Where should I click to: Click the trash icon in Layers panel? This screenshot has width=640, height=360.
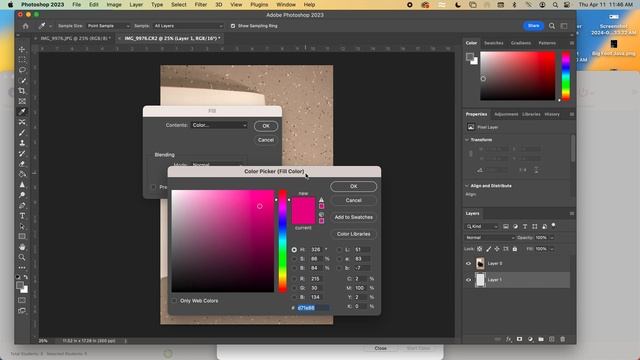562,339
